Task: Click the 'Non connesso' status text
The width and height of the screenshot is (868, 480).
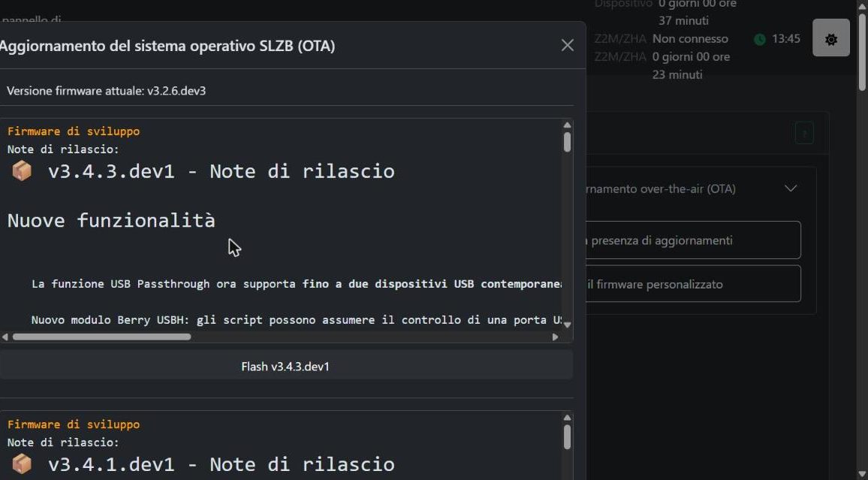Action: (690, 39)
